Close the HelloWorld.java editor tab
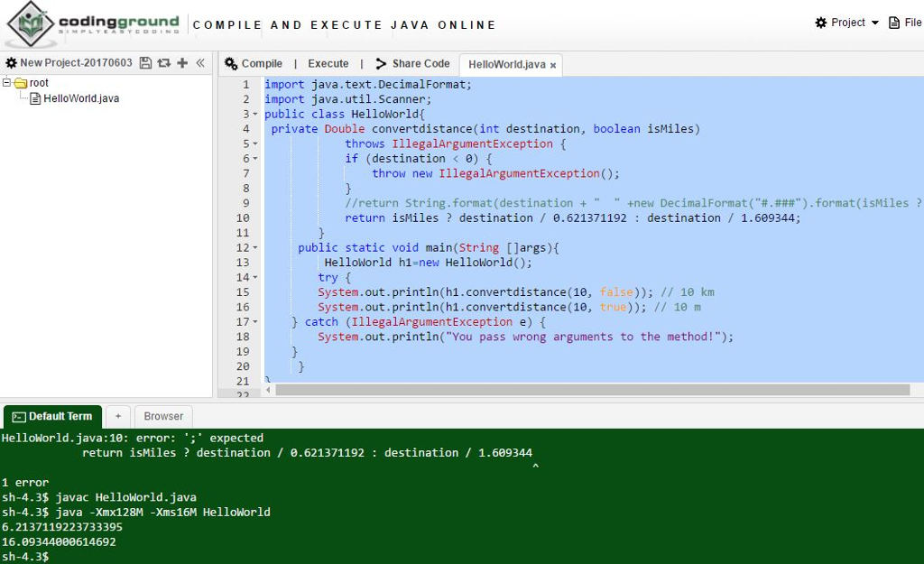Viewport: 924px width, 564px height. point(553,65)
